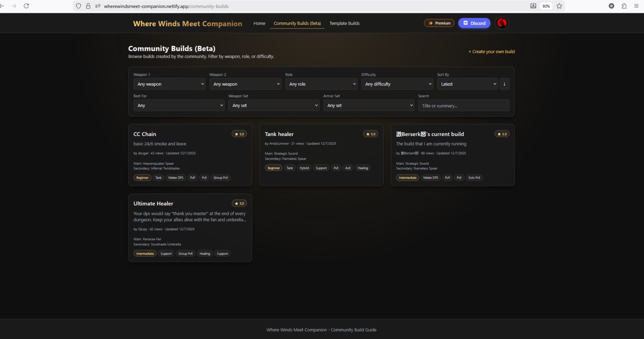
Task: Open the Role filter dropdown
Action: 321,84
